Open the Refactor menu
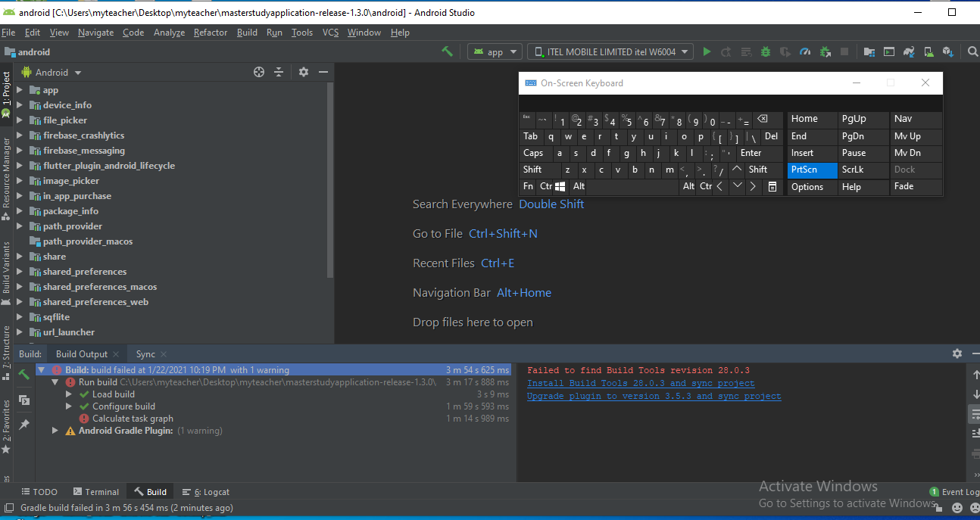 point(210,33)
